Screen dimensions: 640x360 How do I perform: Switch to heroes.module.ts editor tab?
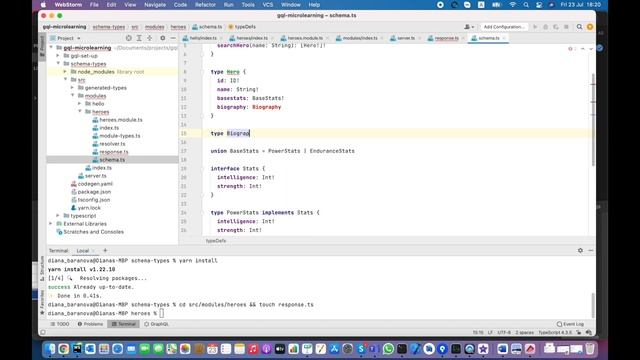tap(305, 38)
